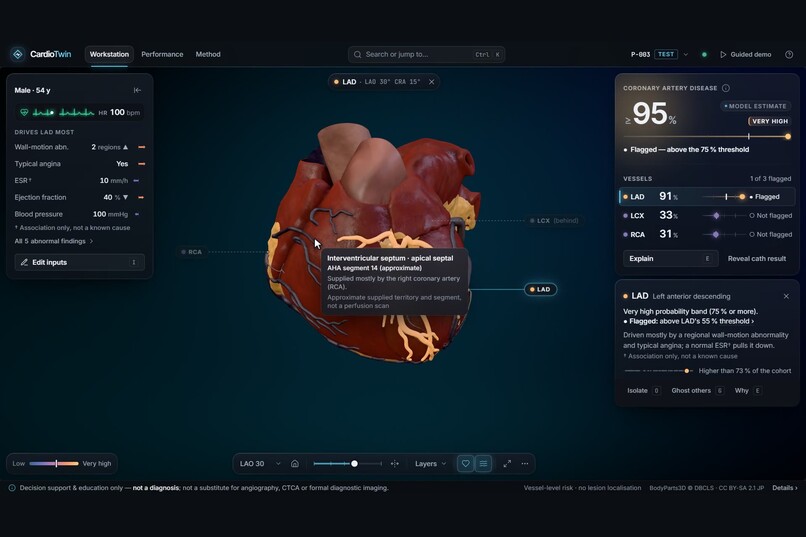The width and height of the screenshot is (806, 537).
Task: Click the green status indicator dot
Action: tap(704, 54)
